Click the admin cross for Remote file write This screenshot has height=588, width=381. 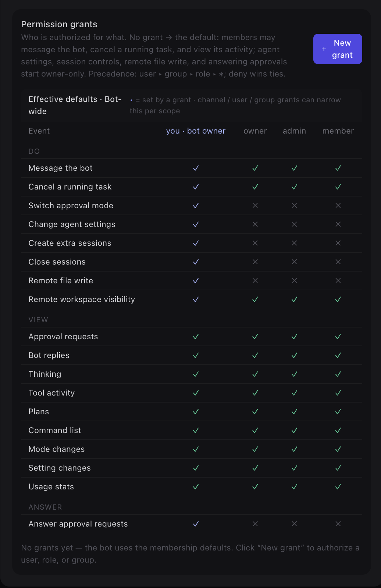294,281
